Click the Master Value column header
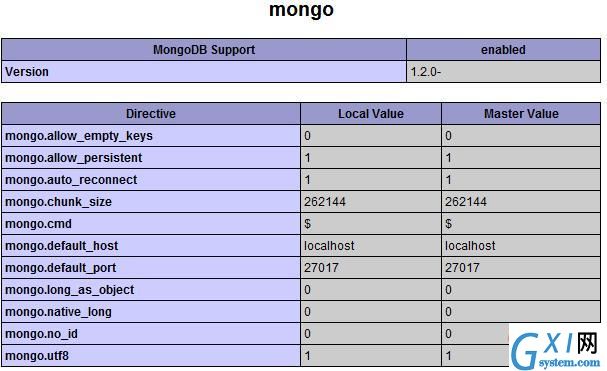This screenshot has height=371, width=607. point(521,113)
